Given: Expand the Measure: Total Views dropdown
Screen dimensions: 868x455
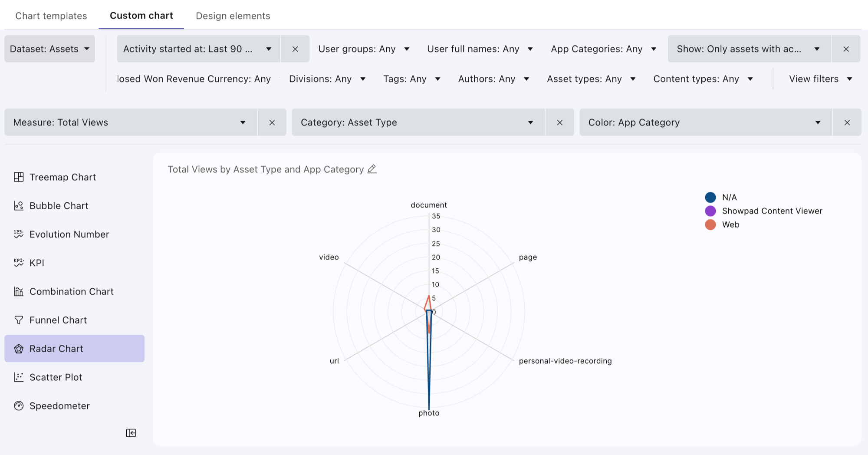Looking at the screenshot, I should pyautogui.click(x=131, y=122).
